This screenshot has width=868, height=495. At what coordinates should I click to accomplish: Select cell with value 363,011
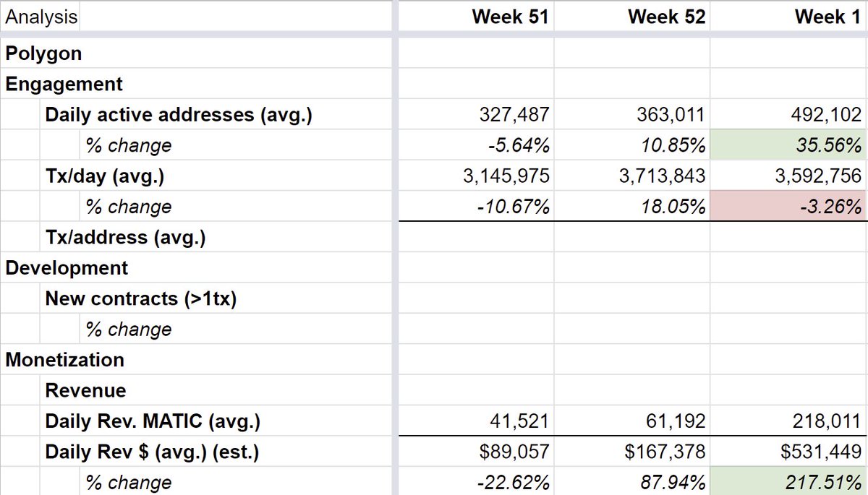click(x=632, y=115)
